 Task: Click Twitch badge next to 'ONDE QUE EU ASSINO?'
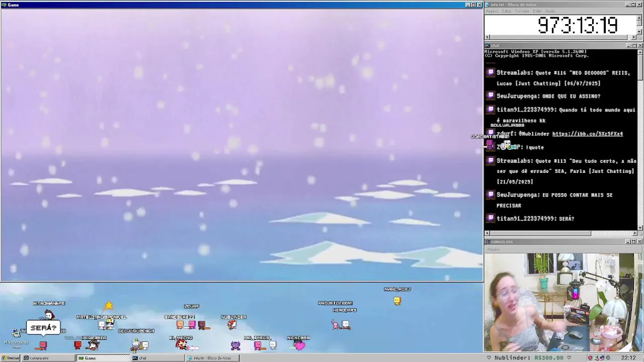click(x=491, y=96)
